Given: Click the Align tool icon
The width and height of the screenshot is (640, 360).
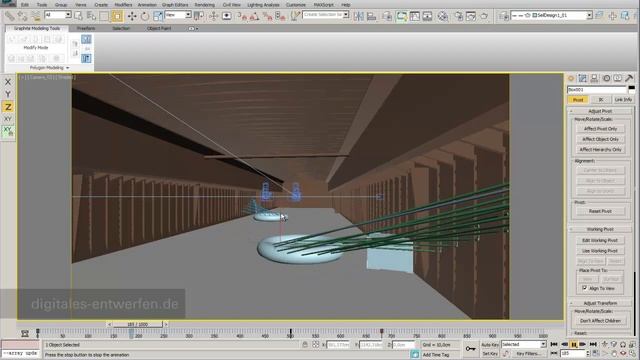Looking at the screenshot, I should coord(372,16).
